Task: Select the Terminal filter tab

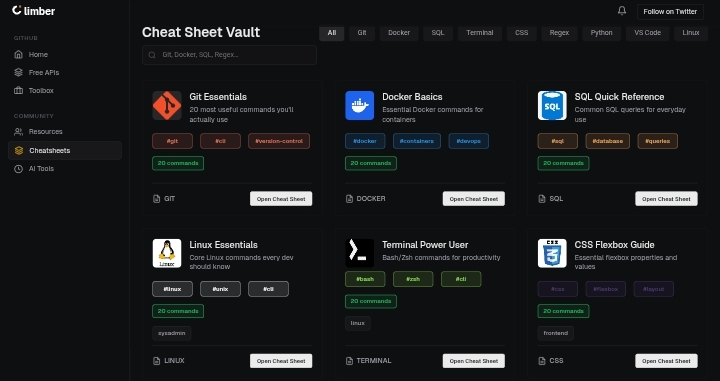Action: [479, 33]
